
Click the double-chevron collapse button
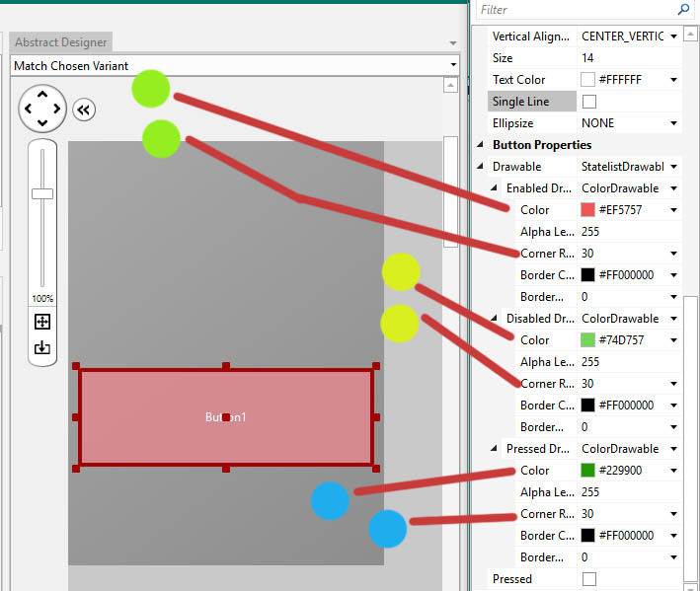pyautogui.click(x=84, y=110)
